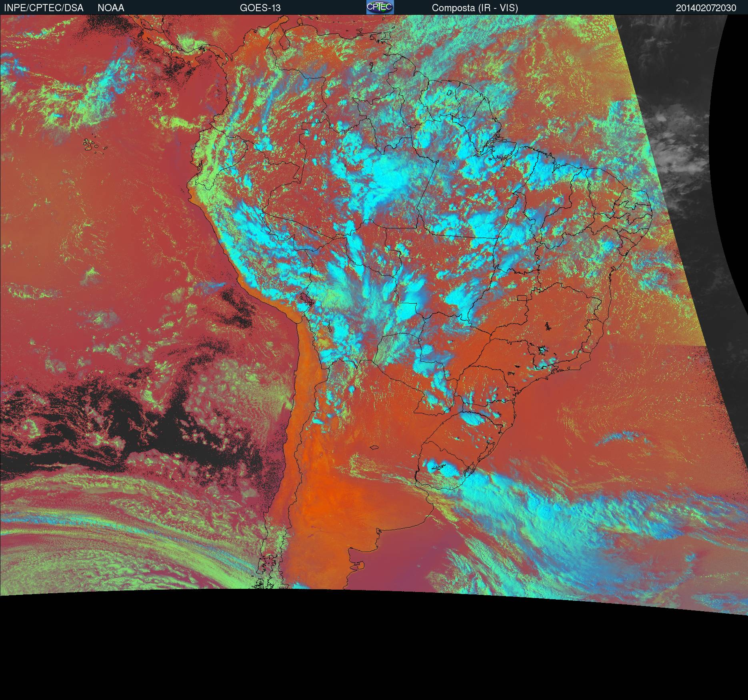Click the INPE/CPTEC/DSA header text
Screen dimensions: 748x700
(44, 8)
